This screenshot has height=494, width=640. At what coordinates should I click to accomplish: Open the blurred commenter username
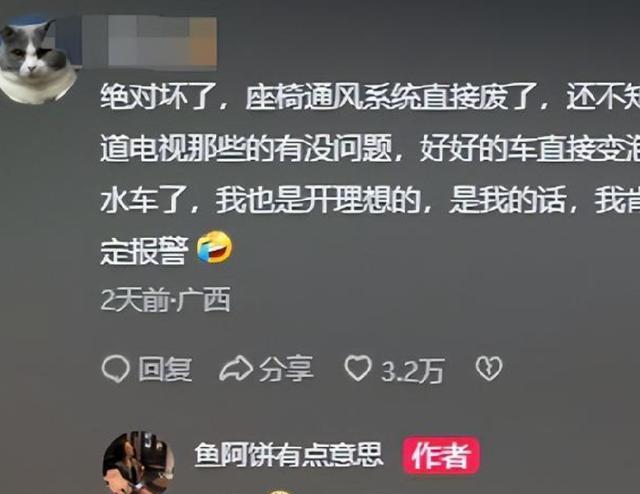coord(149,41)
